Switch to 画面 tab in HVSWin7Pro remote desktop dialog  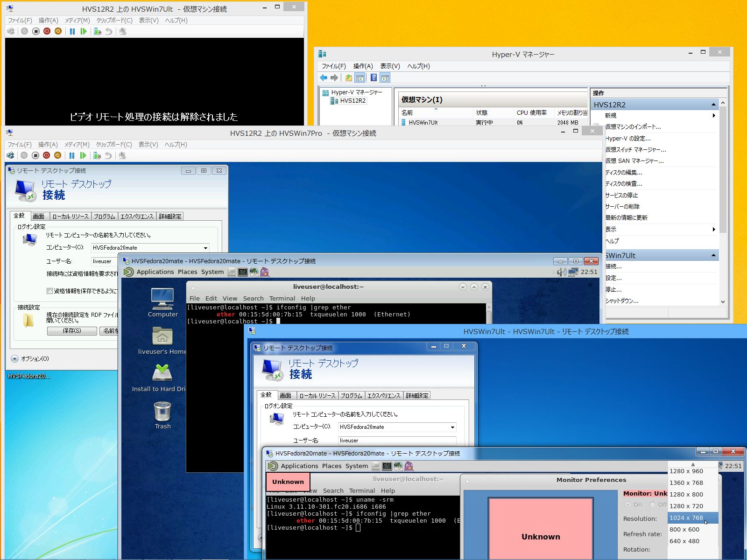click(x=39, y=217)
